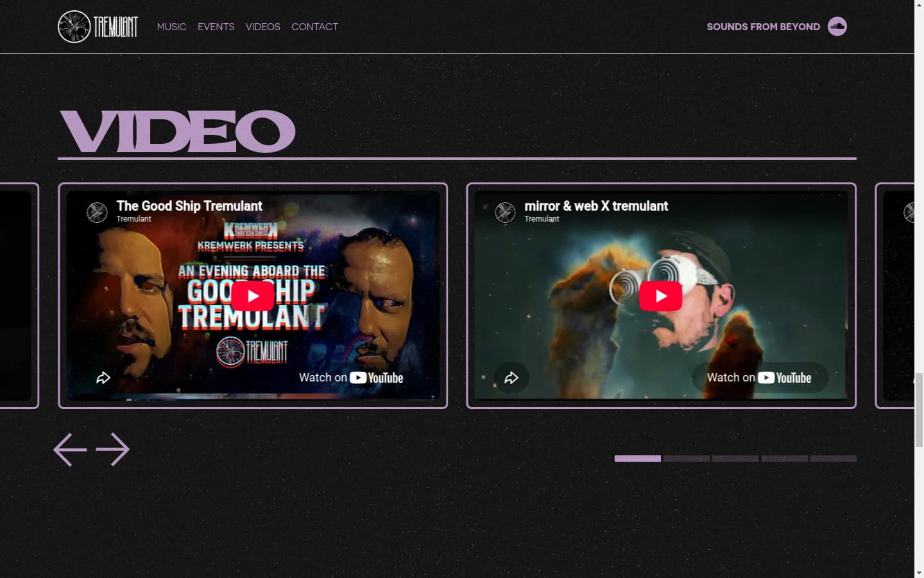The image size is (924, 578).
Task: Select the second carousel page indicator
Action: 687,459
